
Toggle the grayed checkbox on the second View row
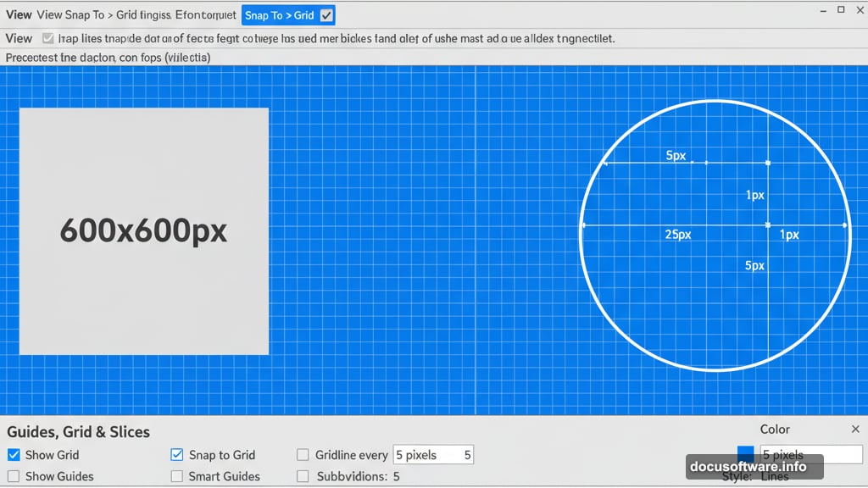point(47,38)
